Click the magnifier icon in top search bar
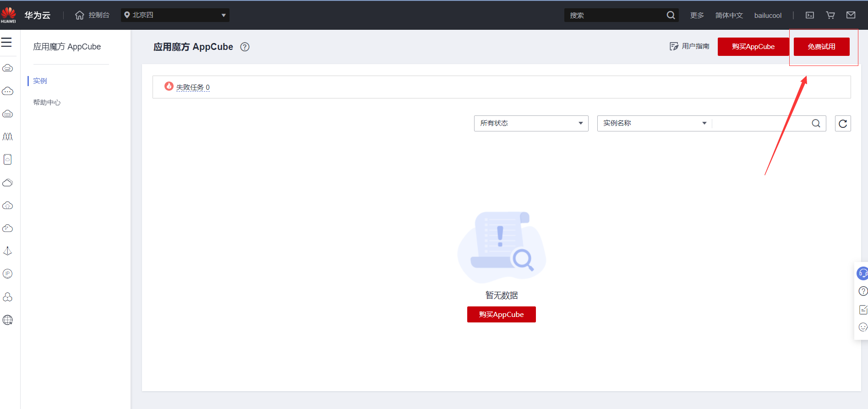The image size is (868, 409). (671, 15)
